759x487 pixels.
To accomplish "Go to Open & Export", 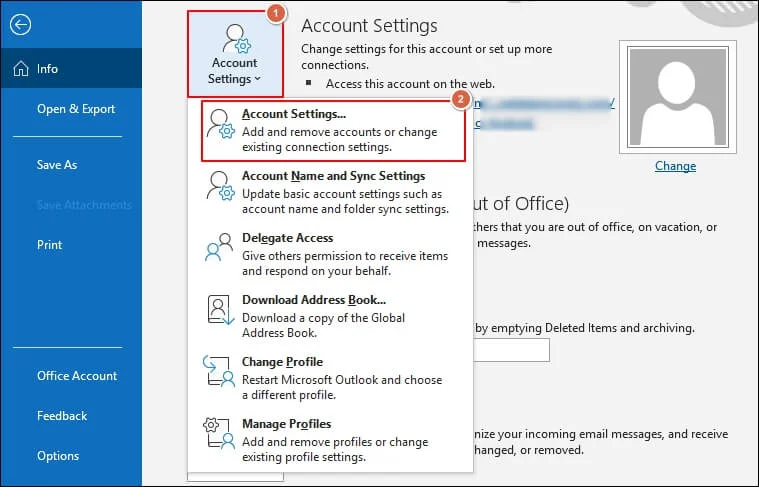I will (76, 109).
